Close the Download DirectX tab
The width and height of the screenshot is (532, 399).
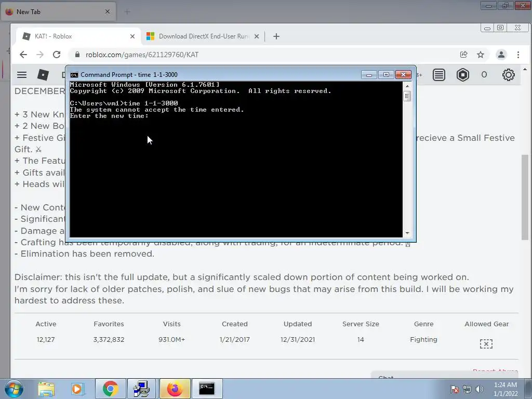pyautogui.click(x=257, y=36)
